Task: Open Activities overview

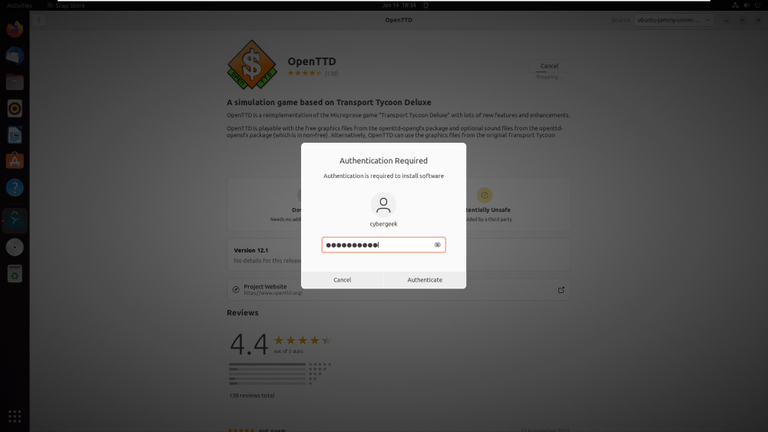Action: (x=20, y=5)
